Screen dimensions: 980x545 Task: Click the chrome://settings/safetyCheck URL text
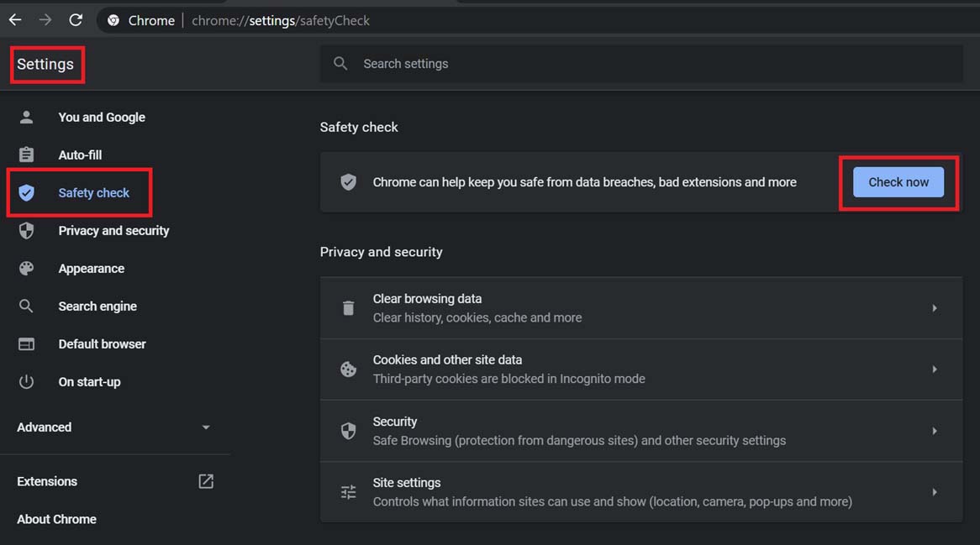pyautogui.click(x=281, y=21)
